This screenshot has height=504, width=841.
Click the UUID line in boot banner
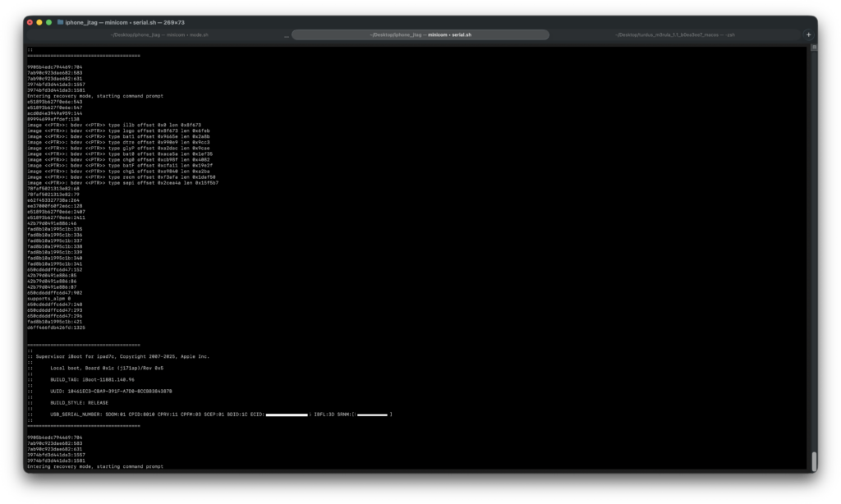[x=111, y=392]
